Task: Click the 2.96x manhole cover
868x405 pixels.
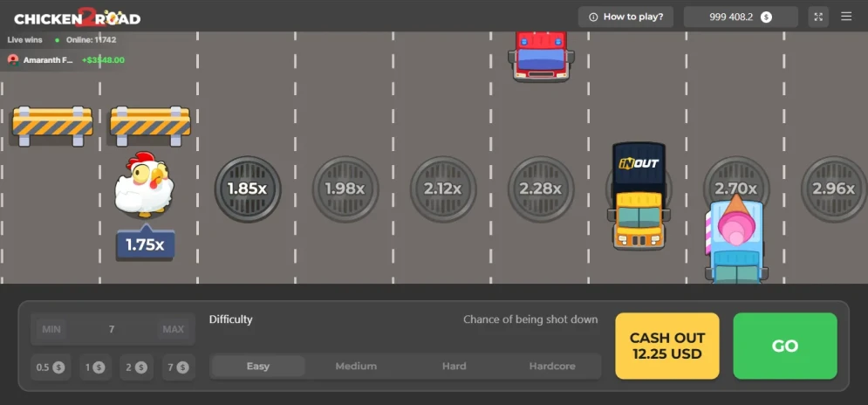Action: (834, 189)
